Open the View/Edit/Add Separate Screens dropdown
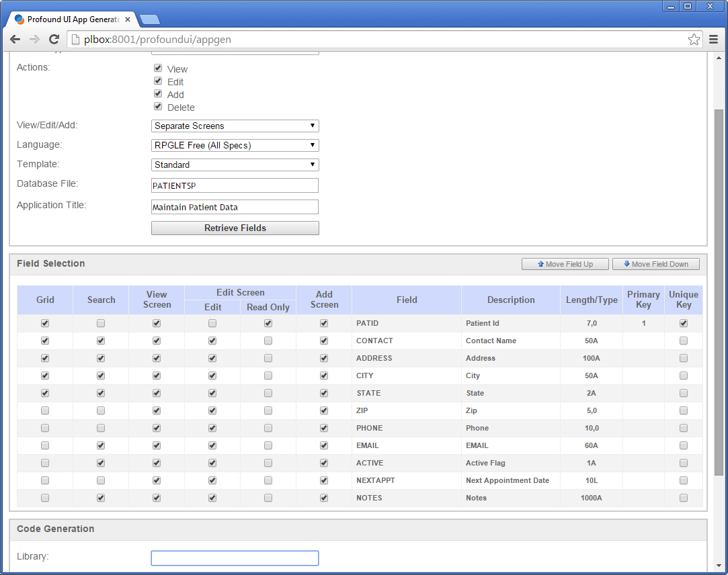Viewport: 728px width, 575px height. [x=235, y=126]
